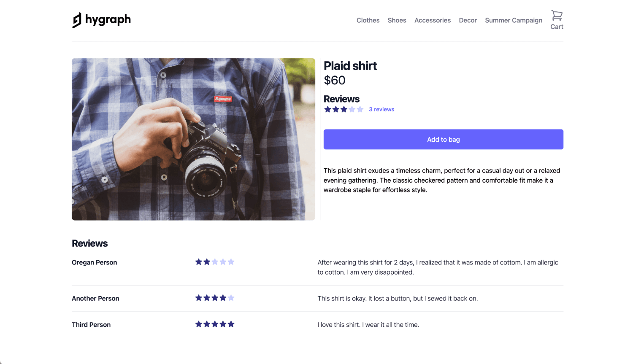
Task: Navigate to the Shoes section
Action: click(x=397, y=20)
